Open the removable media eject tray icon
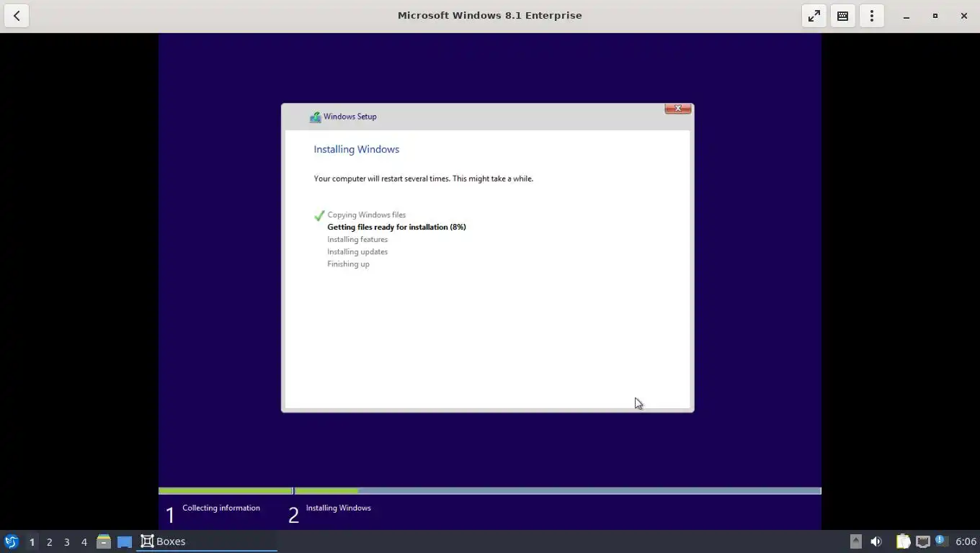The image size is (980, 553). pos(855,541)
